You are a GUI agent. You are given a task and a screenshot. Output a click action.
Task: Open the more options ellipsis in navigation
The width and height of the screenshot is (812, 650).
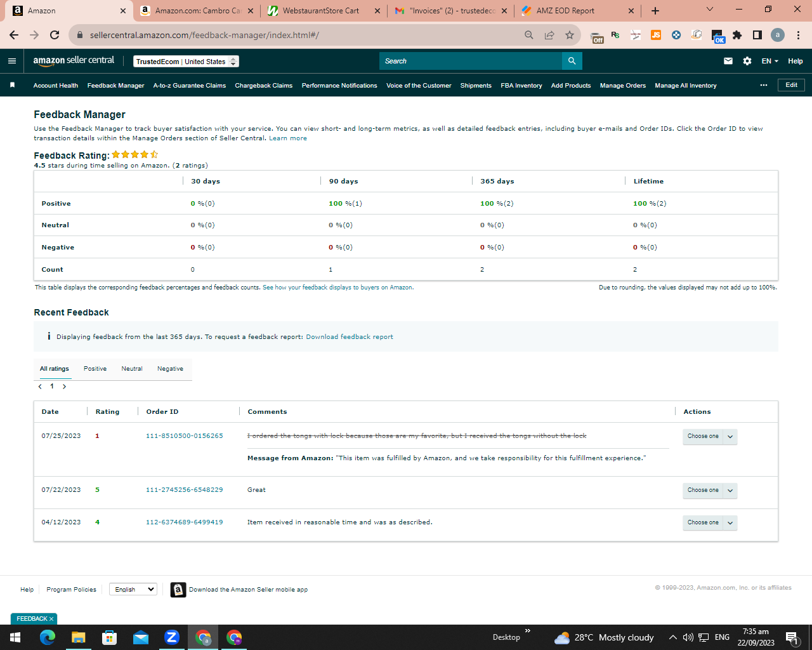[764, 85]
